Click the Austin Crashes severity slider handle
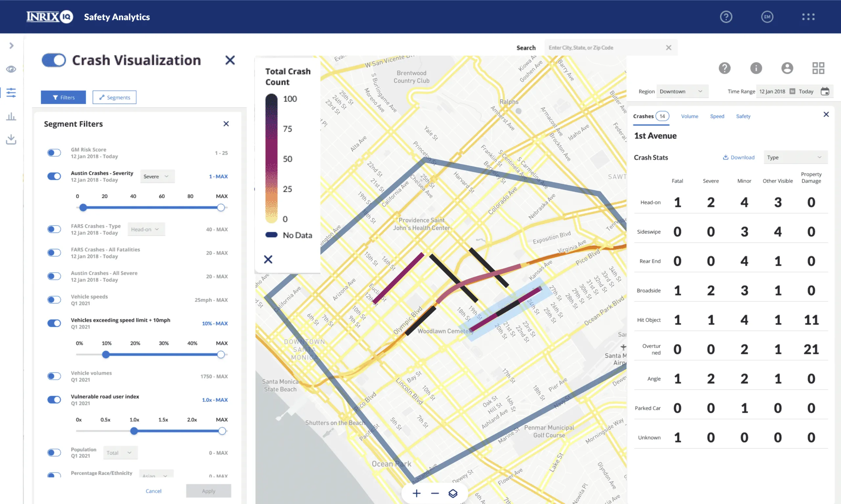The height and width of the screenshot is (504, 841). (83, 207)
